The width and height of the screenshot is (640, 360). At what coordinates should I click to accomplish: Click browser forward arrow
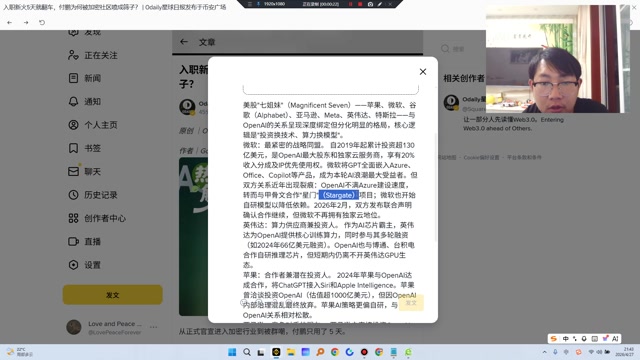pyautogui.click(x=26, y=22)
